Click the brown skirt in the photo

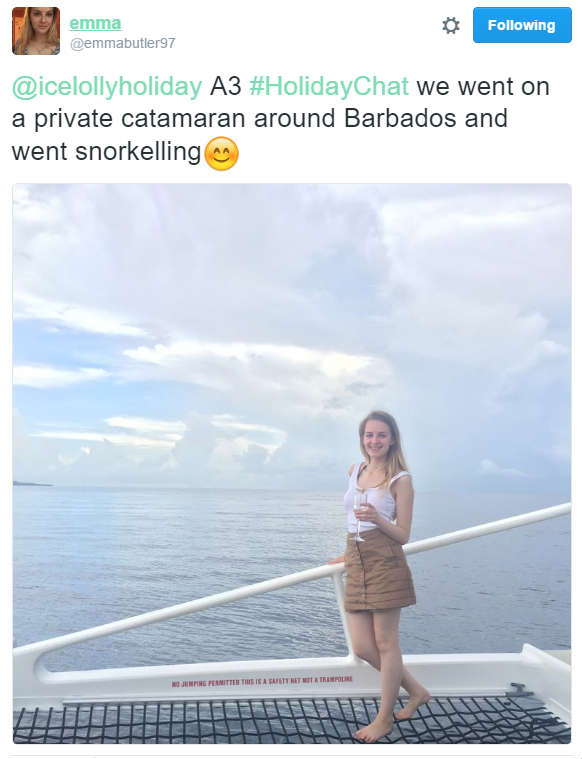tap(379, 570)
